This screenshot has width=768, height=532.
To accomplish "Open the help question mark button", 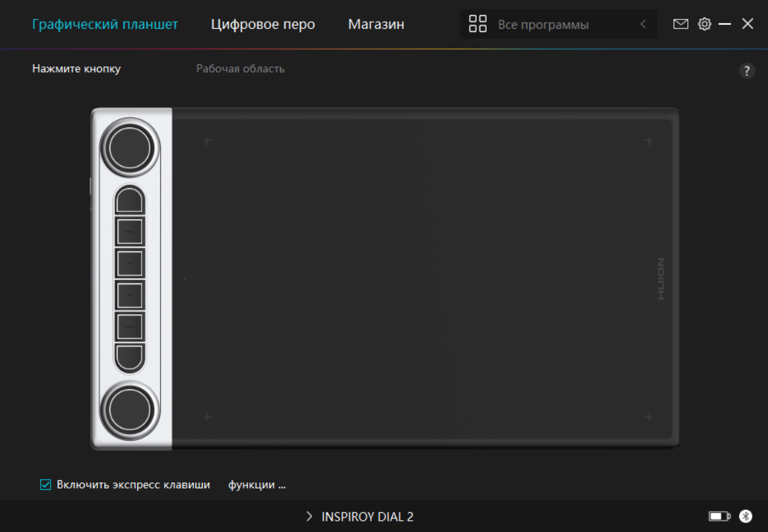I will pyautogui.click(x=746, y=71).
